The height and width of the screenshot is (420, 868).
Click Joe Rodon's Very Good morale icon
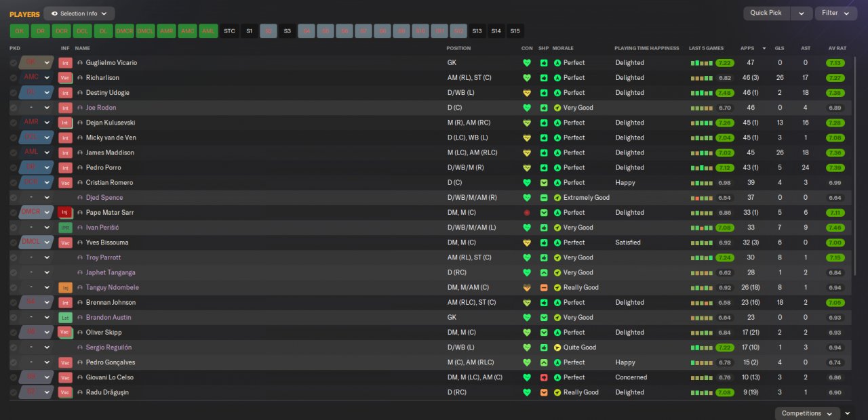point(557,108)
